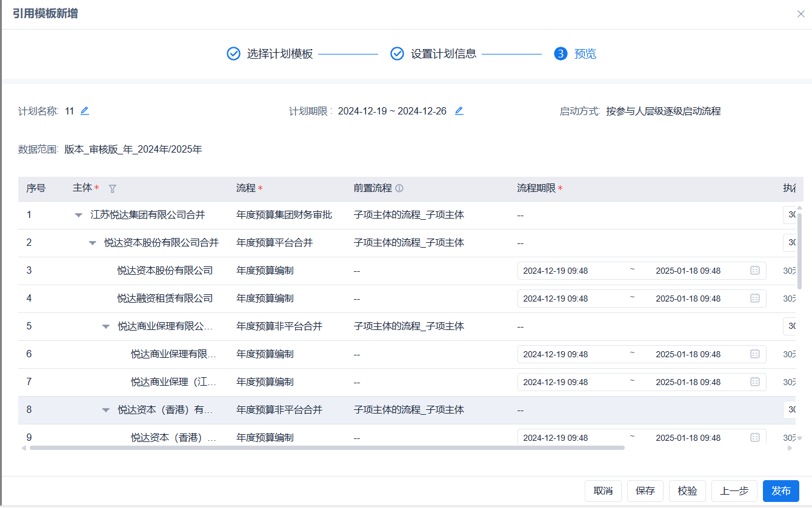Image resolution: width=812 pixels, height=508 pixels.
Task: Click the horizontal scrollbar under the table
Action: 327,448
